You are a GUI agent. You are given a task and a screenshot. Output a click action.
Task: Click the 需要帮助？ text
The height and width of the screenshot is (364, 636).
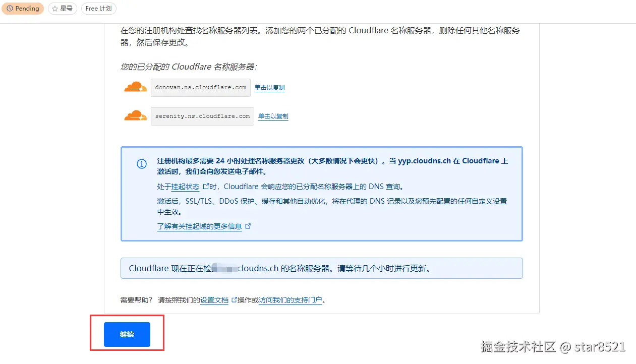tap(136, 300)
